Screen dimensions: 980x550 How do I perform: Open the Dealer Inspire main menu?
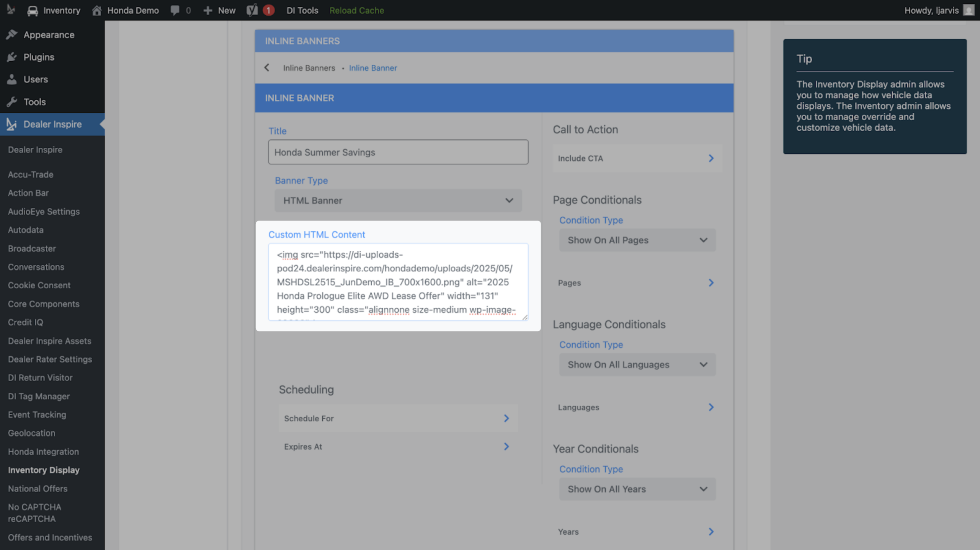52,124
